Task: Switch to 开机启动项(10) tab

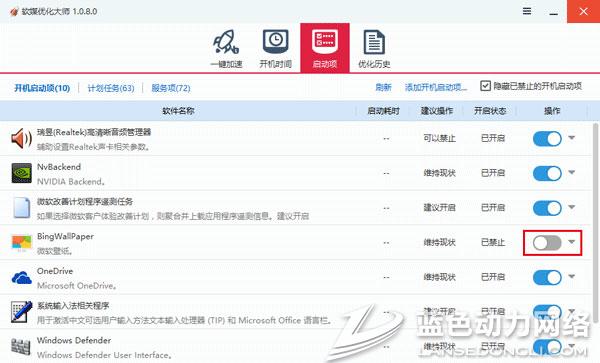Action: coord(42,88)
